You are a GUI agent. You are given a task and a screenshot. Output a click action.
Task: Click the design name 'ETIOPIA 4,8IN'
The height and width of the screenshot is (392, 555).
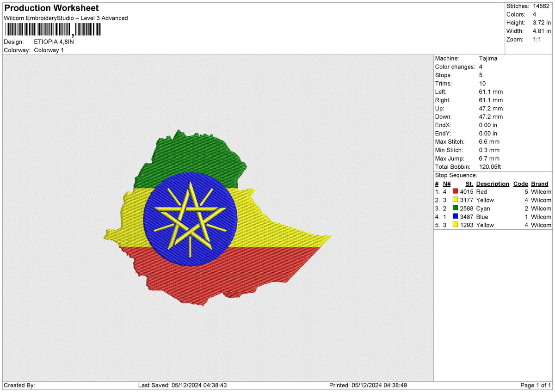(x=54, y=42)
